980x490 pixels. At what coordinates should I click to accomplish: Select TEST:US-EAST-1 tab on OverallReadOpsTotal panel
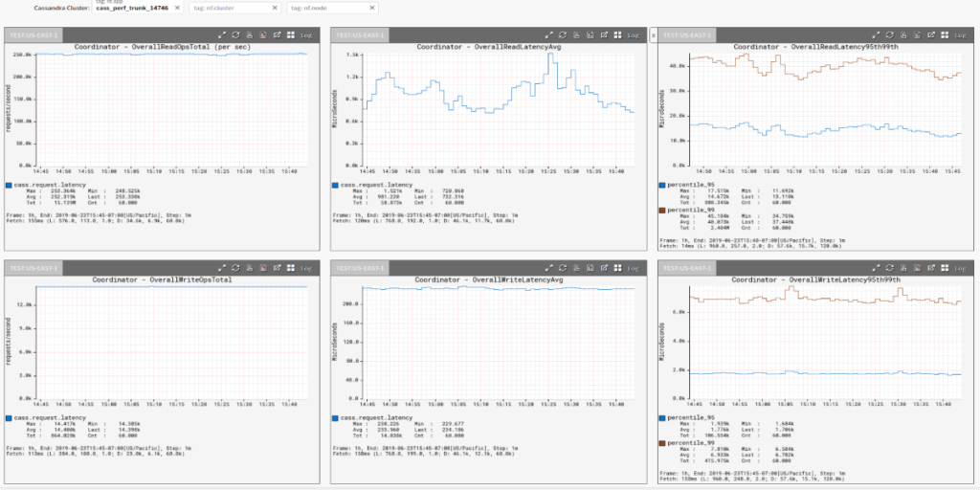coord(33,35)
